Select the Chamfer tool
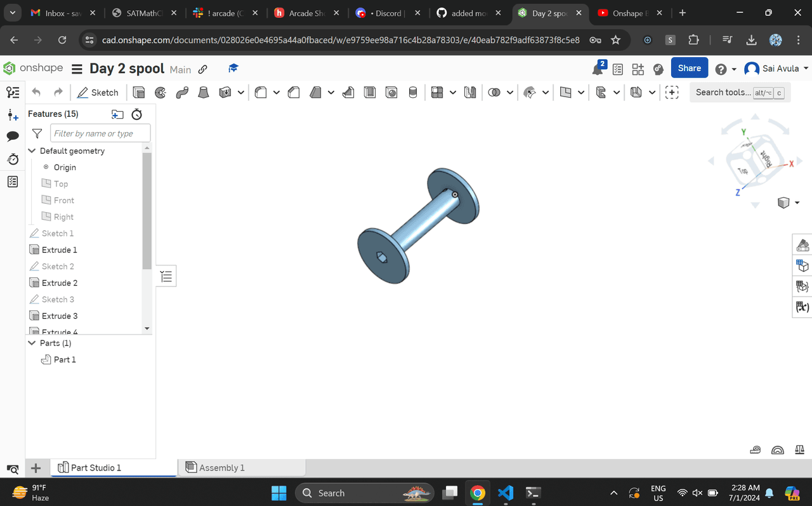The image size is (812, 506). click(x=294, y=93)
